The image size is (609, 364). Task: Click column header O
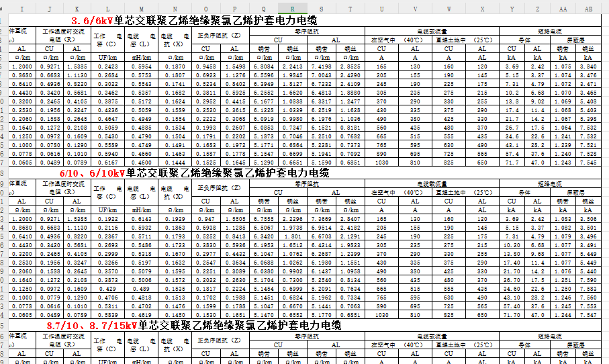coord(207,8)
